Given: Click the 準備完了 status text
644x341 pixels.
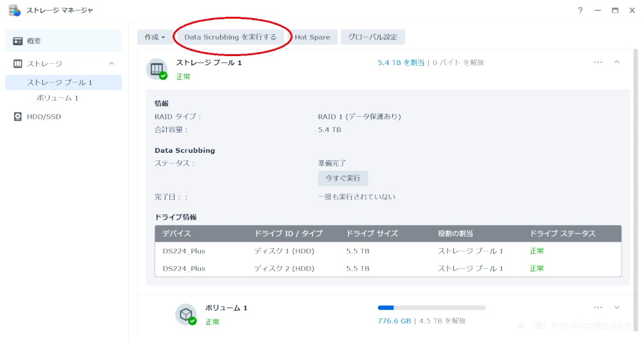Looking at the screenshot, I should (x=332, y=163).
